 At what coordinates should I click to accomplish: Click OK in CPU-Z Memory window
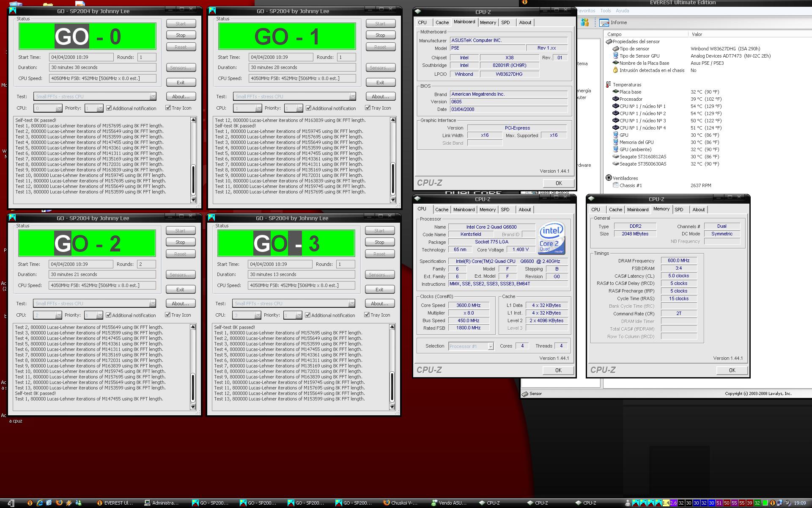[x=732, y=370]
